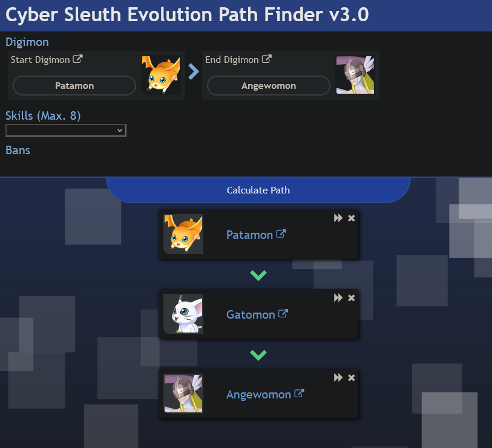Click the Calculate Path button
The height and width of the screenshot is (448, 492).
pos(258,190)
